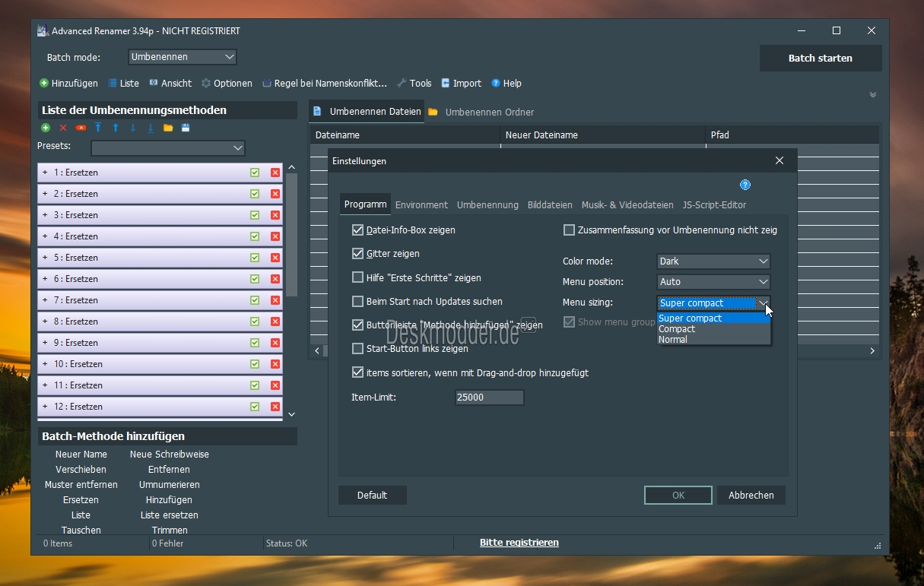The image size is (924, 586).
Task: Move the selected method to the bottom
Action: (151, 128)
